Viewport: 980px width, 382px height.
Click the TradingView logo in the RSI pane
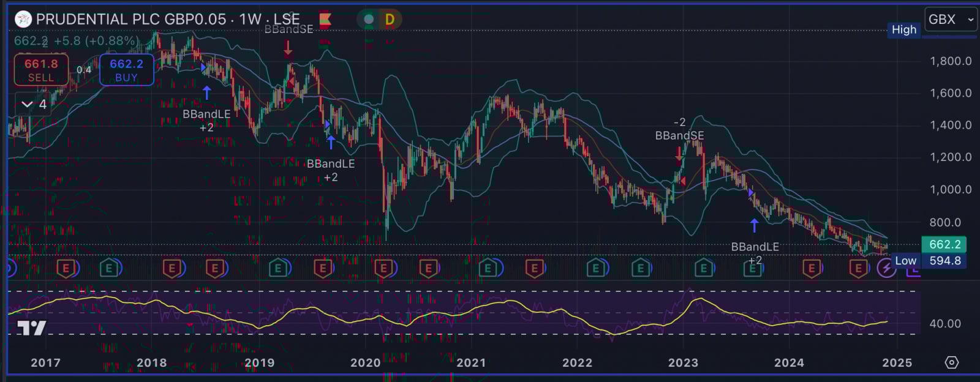pos(31,329)
